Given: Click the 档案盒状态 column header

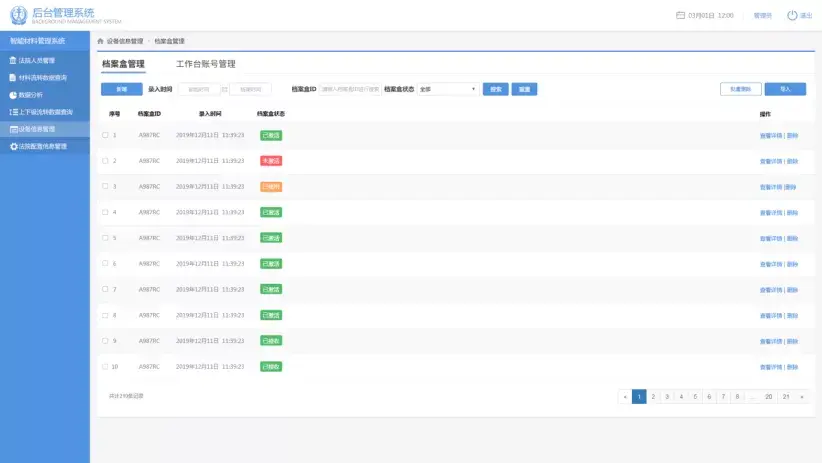Looking at the screenshot, I should pos(271,114).
